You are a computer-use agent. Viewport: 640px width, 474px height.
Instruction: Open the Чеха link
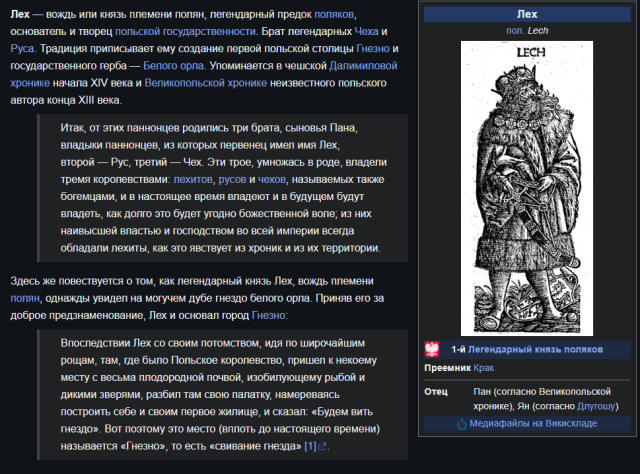click(366, 31)
